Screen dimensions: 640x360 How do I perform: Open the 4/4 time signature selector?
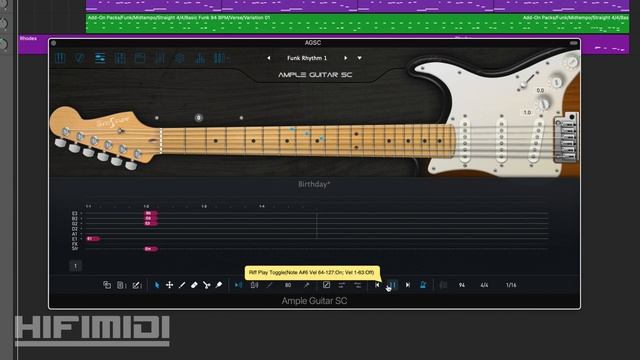[484, 285]
